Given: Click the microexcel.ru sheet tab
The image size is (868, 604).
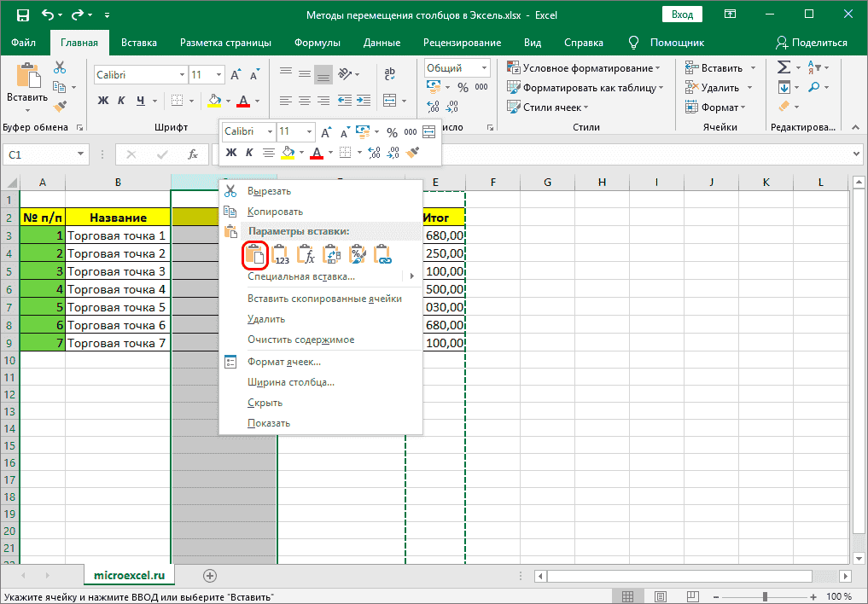Looking at the screenshot, I should point(129,575).
